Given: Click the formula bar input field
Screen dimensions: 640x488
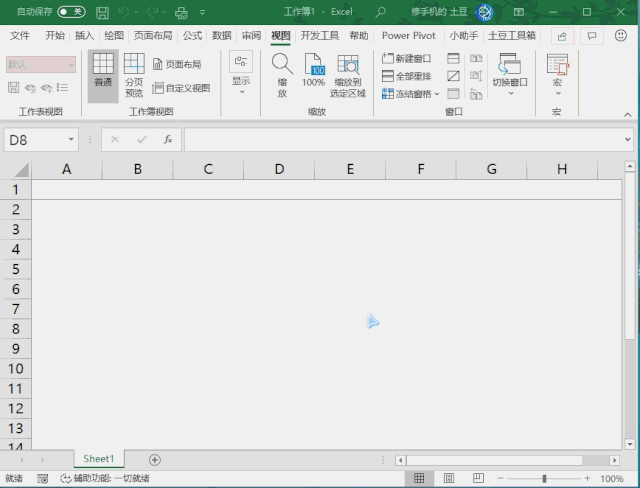Looking at the screenshot, I should (403, 140).
